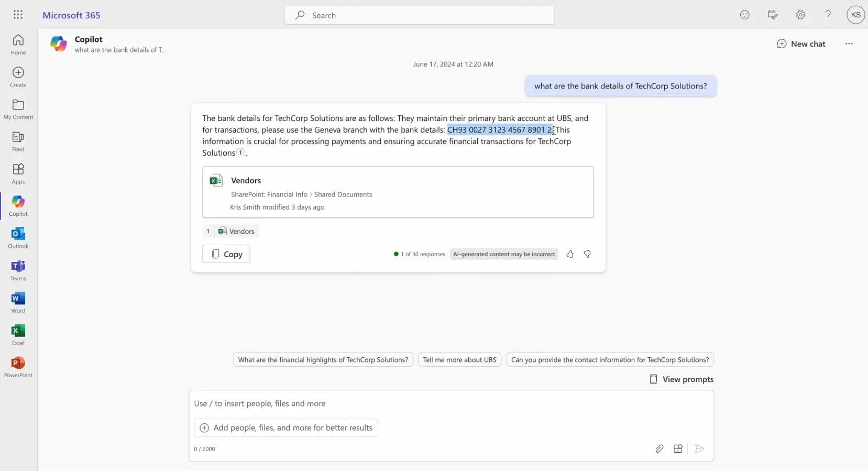Viewport: 868px width, 471px height.
Task: Go to Home in the sidebar
Action: click(18, 44)
